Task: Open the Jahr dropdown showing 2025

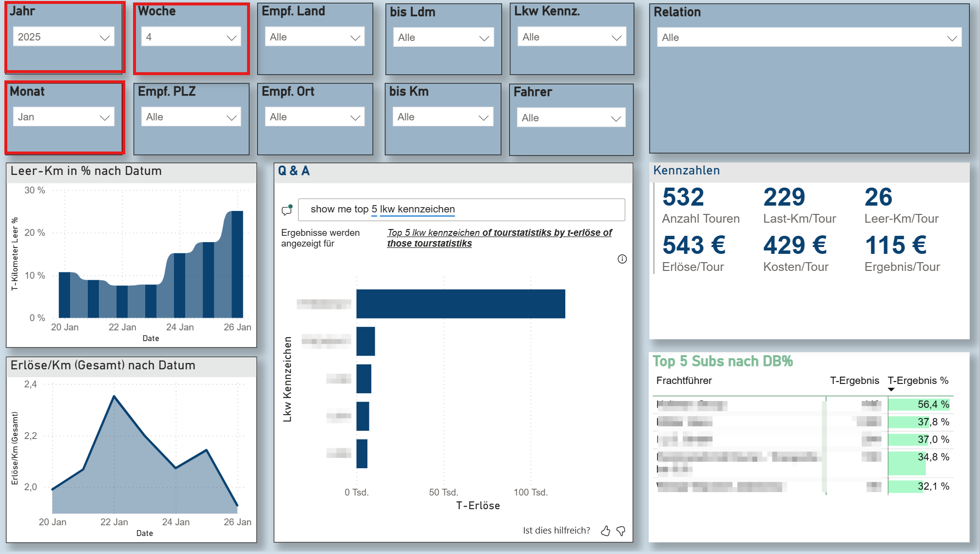Action: 63,37
